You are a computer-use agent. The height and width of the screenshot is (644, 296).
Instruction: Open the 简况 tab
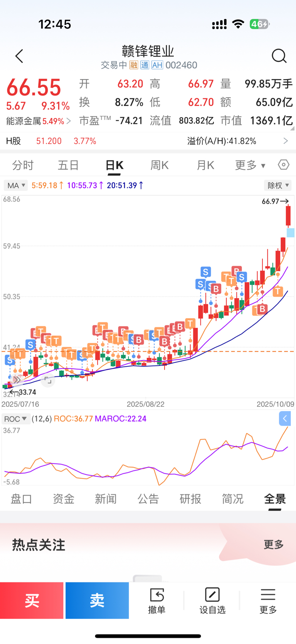(x=232, y=499)
